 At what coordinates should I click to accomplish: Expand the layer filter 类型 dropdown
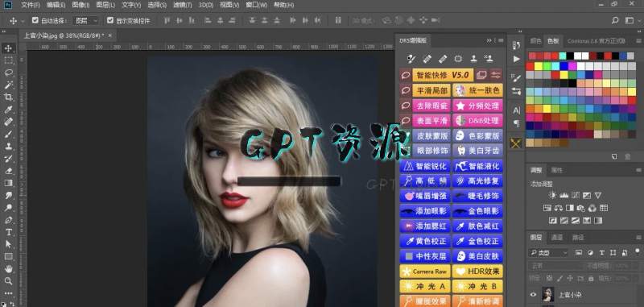tap(548, 252)
